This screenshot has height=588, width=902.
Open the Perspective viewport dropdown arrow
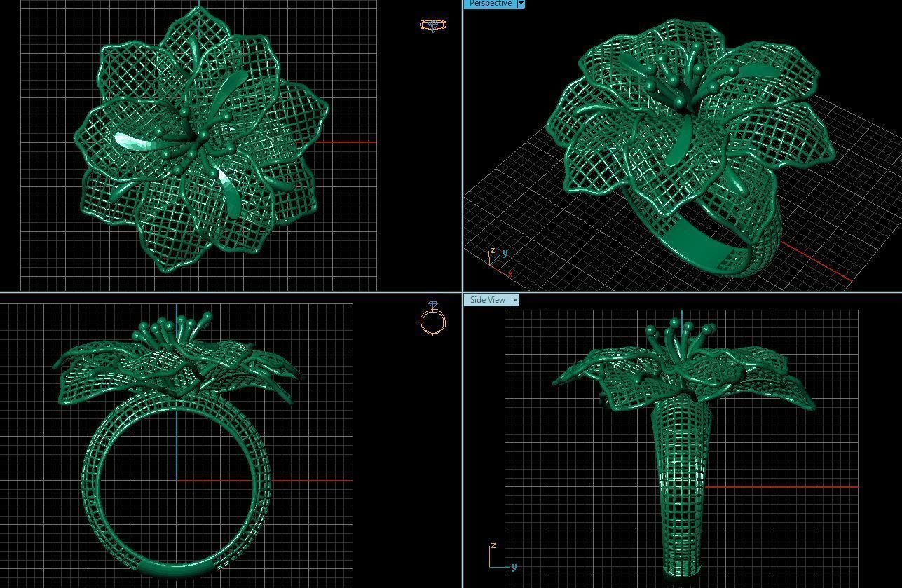point(521,4)
